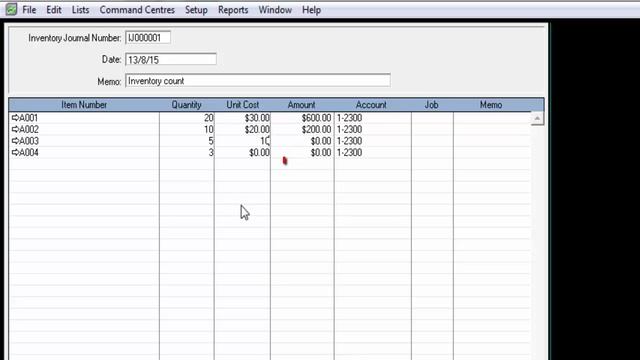Open the File menu
The height and width of the screenshot is (360, 640).
tap(29, 10)
